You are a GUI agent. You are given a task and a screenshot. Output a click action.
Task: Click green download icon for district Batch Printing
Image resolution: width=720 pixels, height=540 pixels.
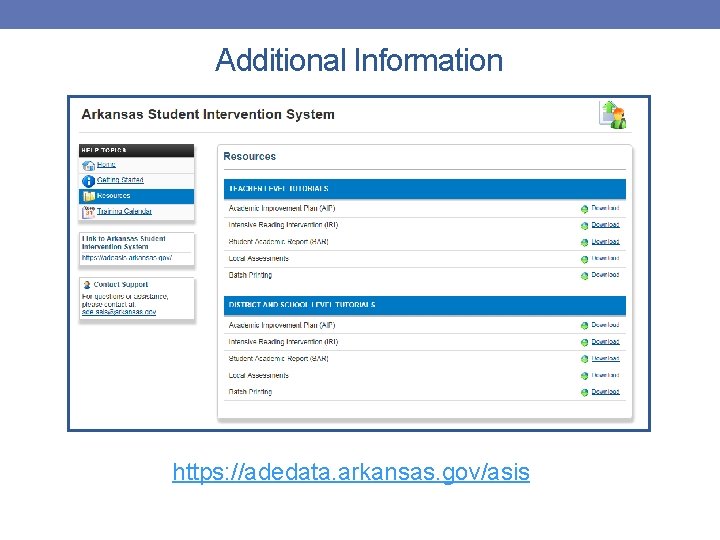pos(585,393)
